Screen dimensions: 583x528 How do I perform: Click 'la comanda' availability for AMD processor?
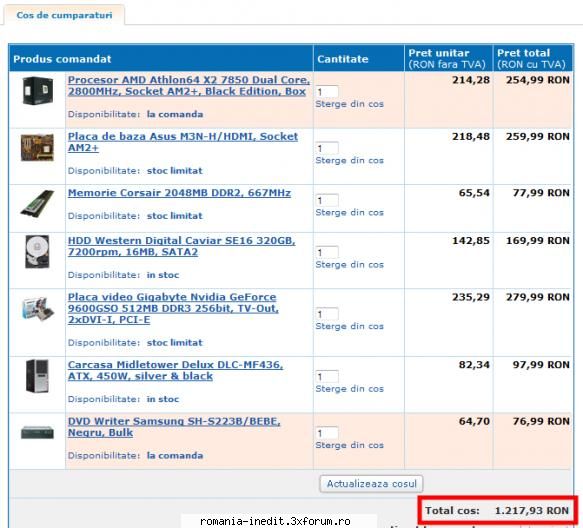175,114
